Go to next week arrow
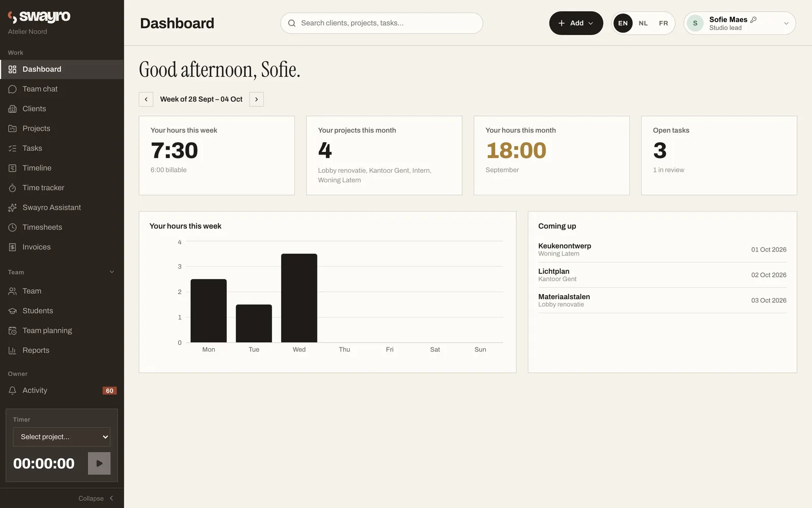The image size is (812, 508). [256, 100]
